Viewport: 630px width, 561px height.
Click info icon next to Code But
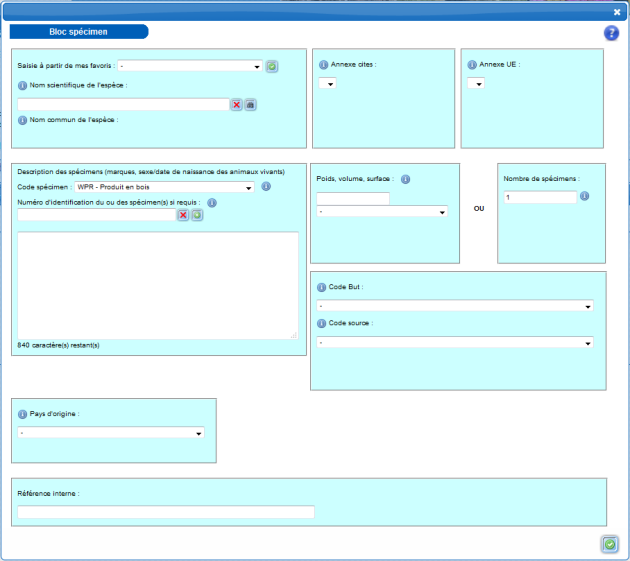[321, 287]
